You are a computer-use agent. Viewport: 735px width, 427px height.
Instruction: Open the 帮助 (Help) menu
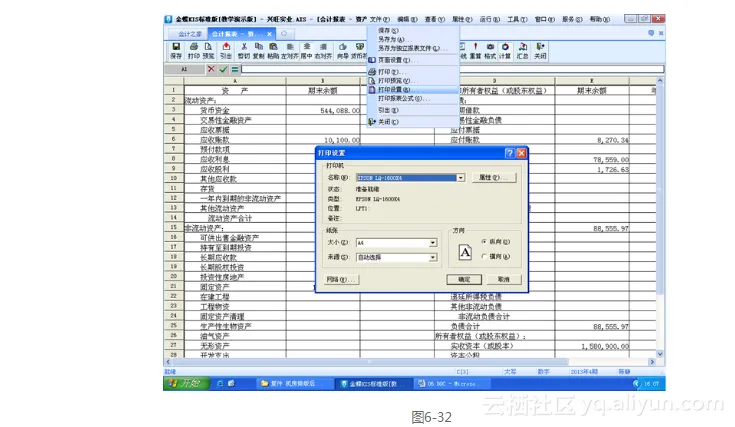[600, 19]
